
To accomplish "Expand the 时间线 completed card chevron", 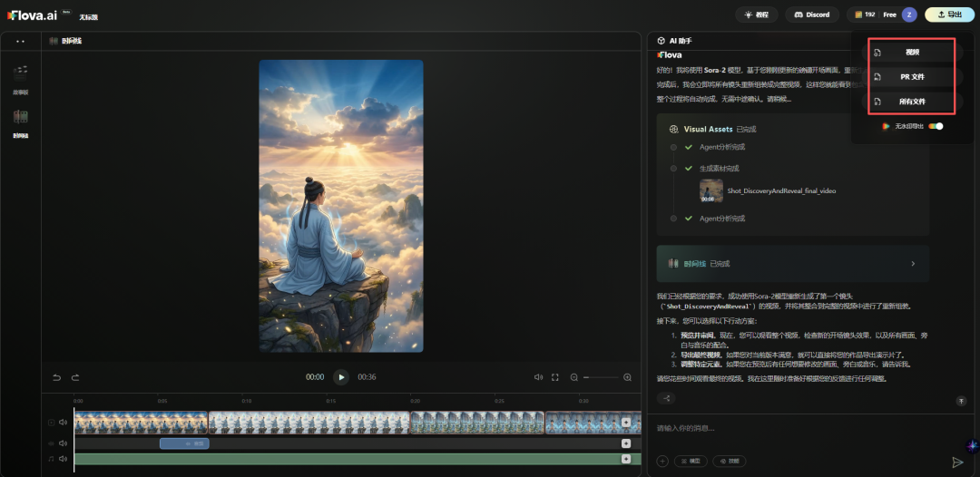I will 913,264.
